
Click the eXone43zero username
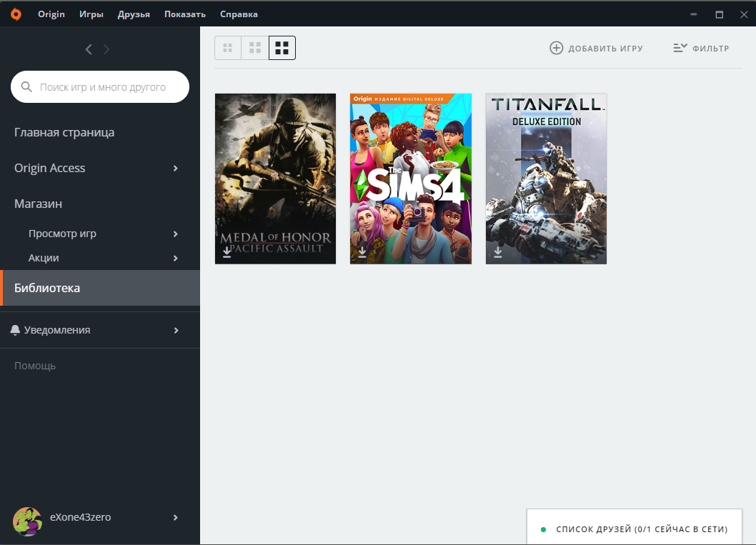coord(81,517)
